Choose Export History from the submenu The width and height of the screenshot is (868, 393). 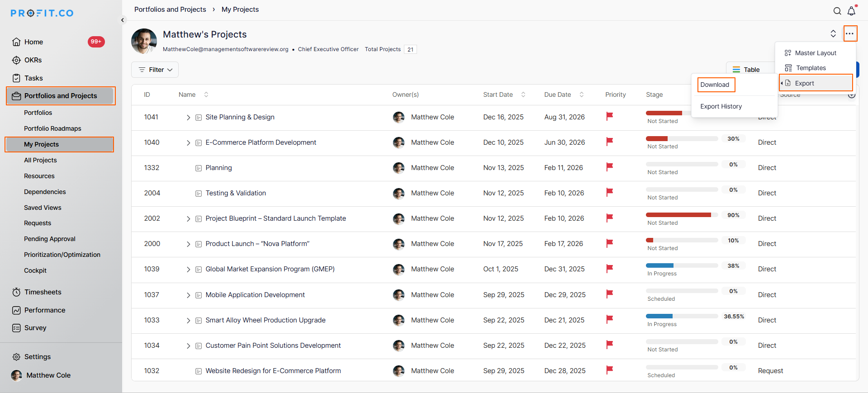coord(721,106)
